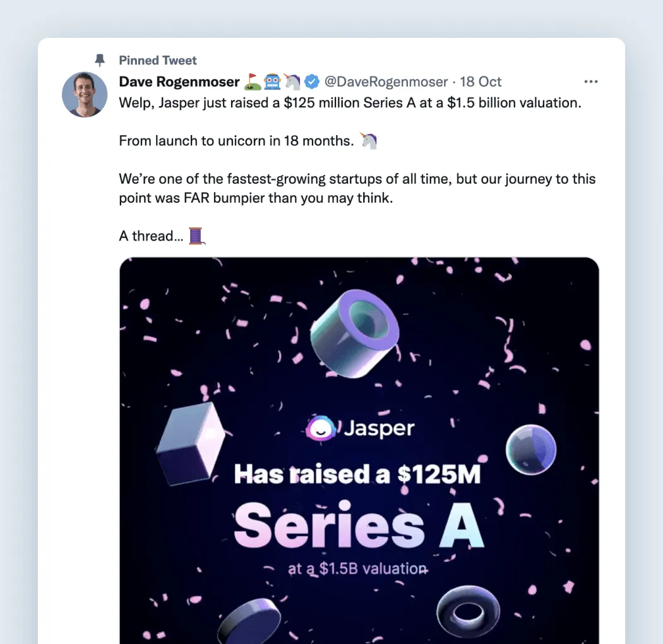Click the robot emoji in display name
663x644 pixels.
point(273,81)
